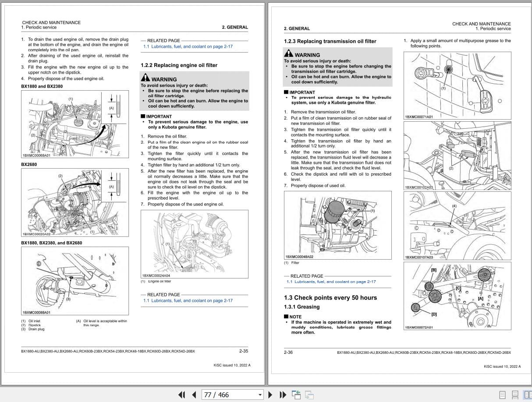Screen dimensions: 532x402
Task: Follow the related page link on the transmission filter page
Action: [x=332, y=282]
